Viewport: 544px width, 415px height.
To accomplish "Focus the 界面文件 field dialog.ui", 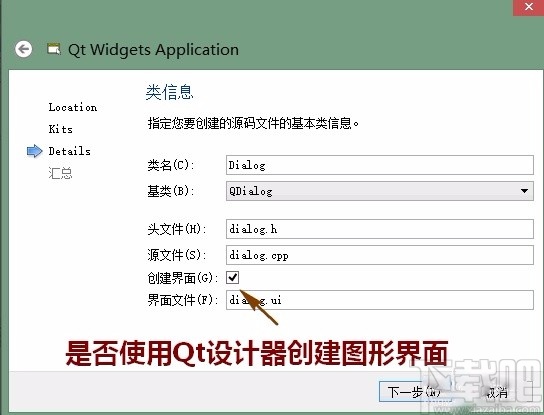I will coord(380,300).
